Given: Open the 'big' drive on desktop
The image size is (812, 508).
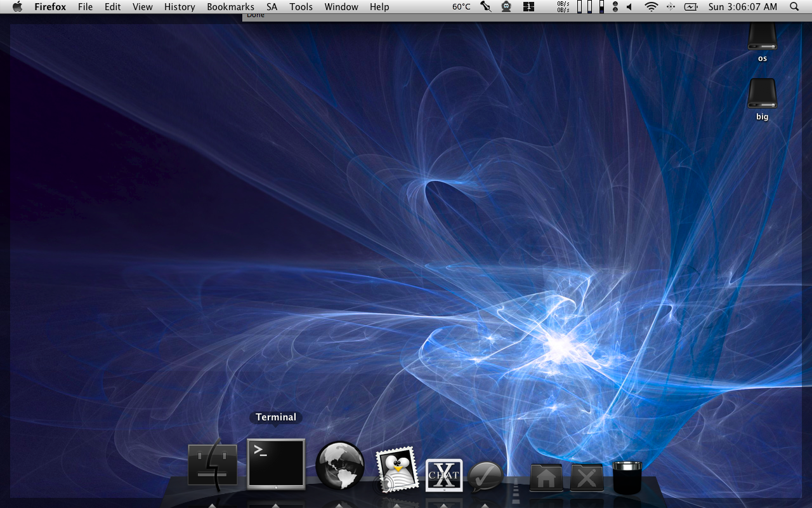Looking at the screenshot, I should pos(762,95).
